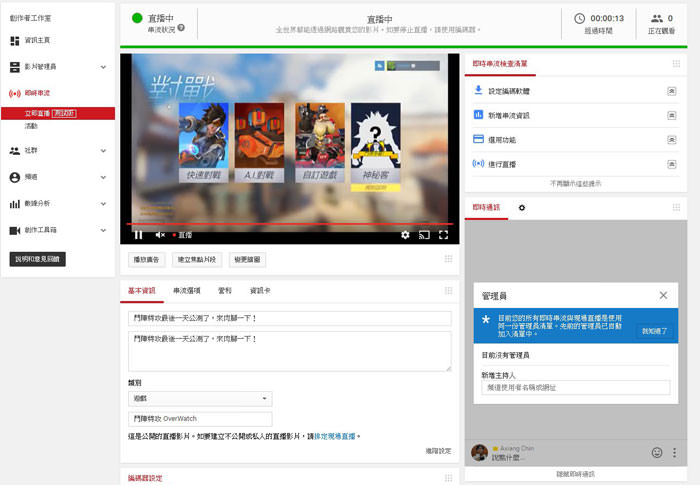The height and width of the screenshot is (485, 700).
Task: Click the 影片管理員 video manager icon
Action: click(15, 67)
